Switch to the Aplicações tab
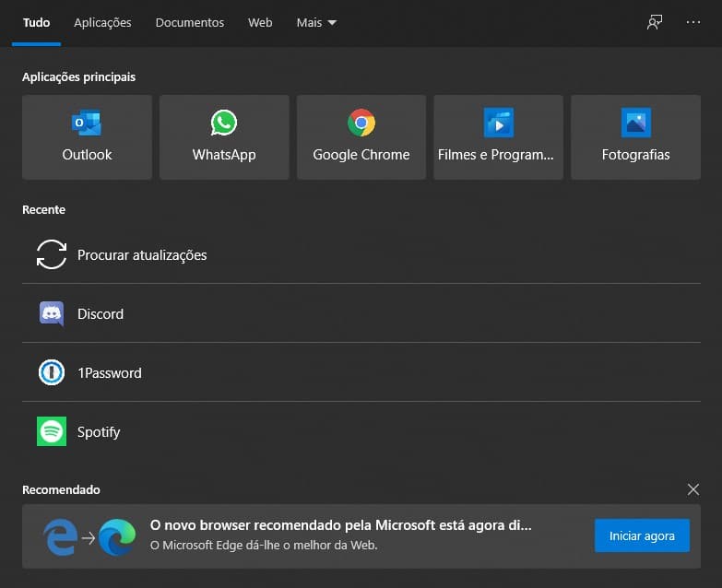Screen dimensions: 722x588 [x=102, y=22]
